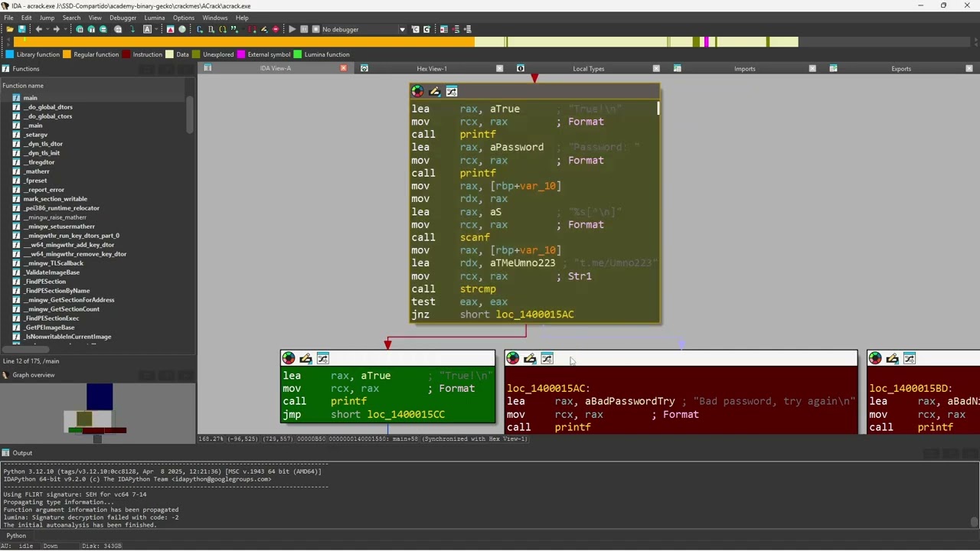This screenshot has height=551, width=980.
Task: Click the Lumina function green swatch
Action: (x=298, y=54)
